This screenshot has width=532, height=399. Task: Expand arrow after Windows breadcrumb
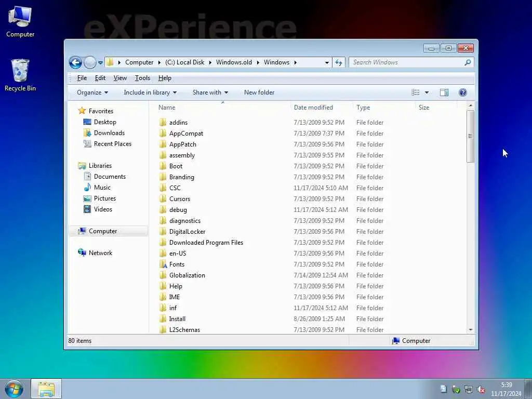[295, 62]
